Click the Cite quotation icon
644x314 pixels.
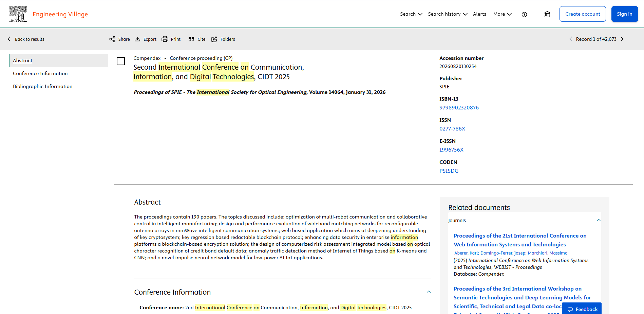click(x=191, y=39)
